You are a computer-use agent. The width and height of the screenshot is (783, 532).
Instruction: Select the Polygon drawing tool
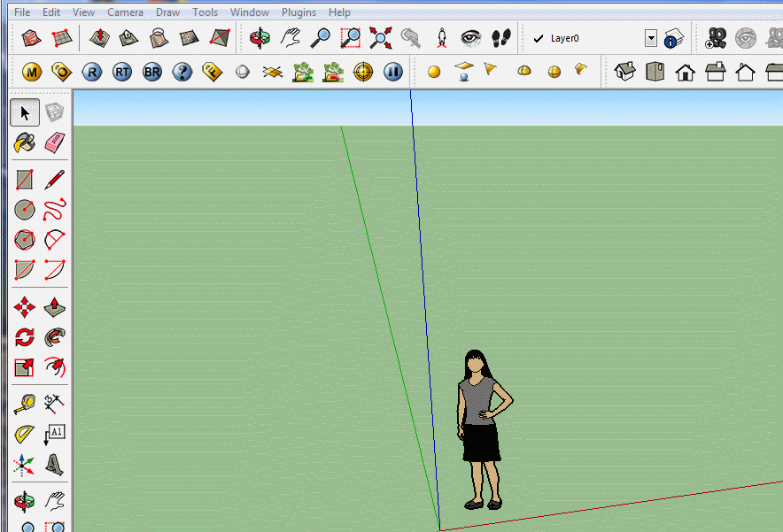[25, 240]
